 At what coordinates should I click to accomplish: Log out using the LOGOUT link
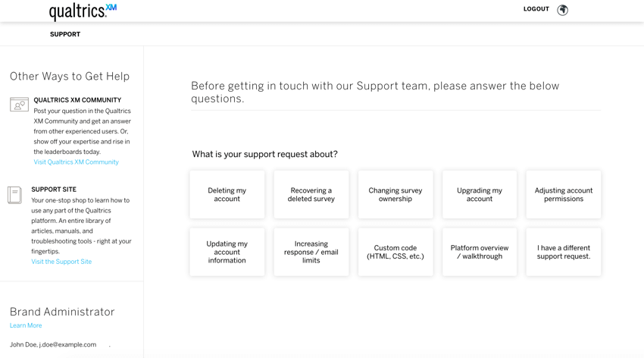(x=536, y=9)
